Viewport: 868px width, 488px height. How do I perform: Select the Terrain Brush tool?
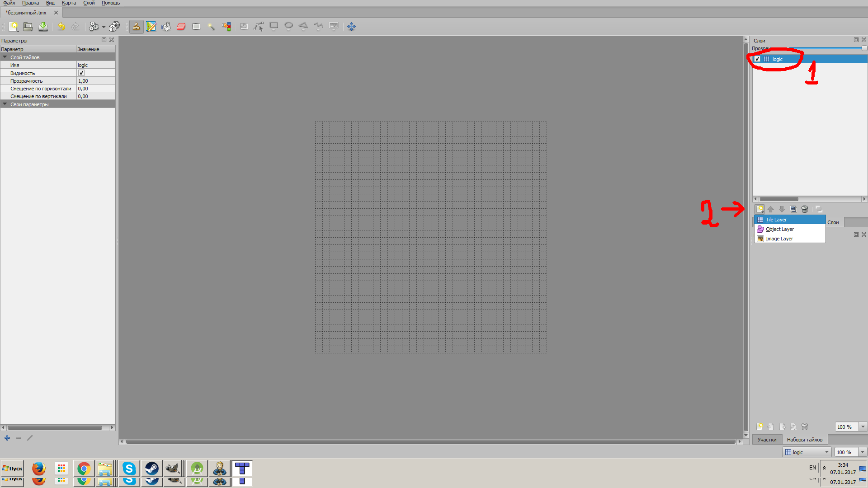point(151,27)
